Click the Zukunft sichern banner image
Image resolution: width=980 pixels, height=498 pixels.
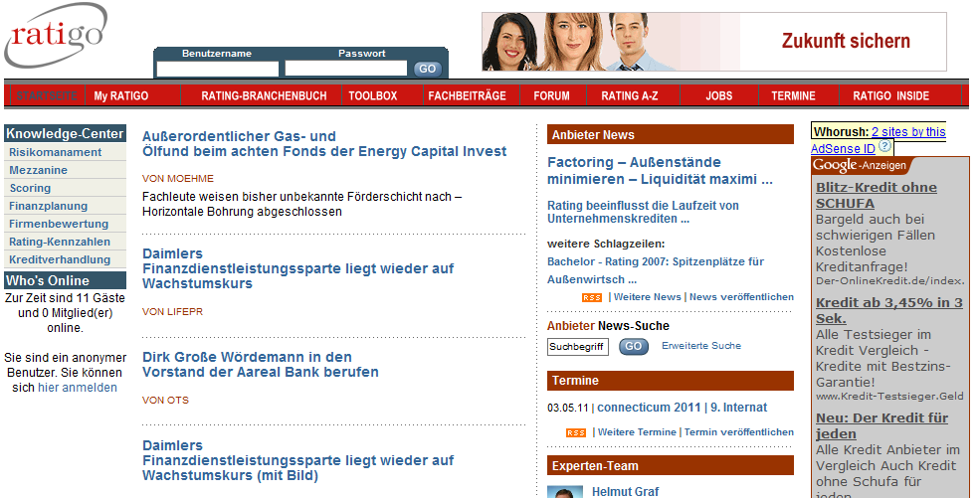coord(713,42)
